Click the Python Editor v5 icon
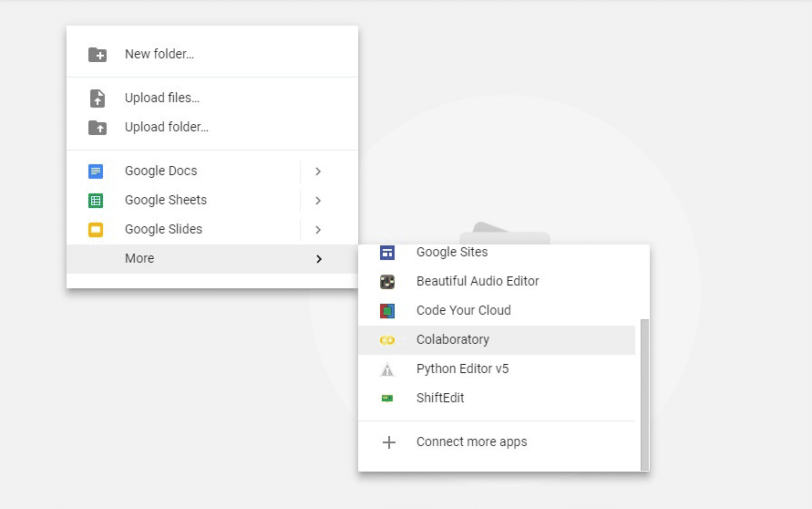The height and width of the screenshot is (509, 812). tap(387, 369)
